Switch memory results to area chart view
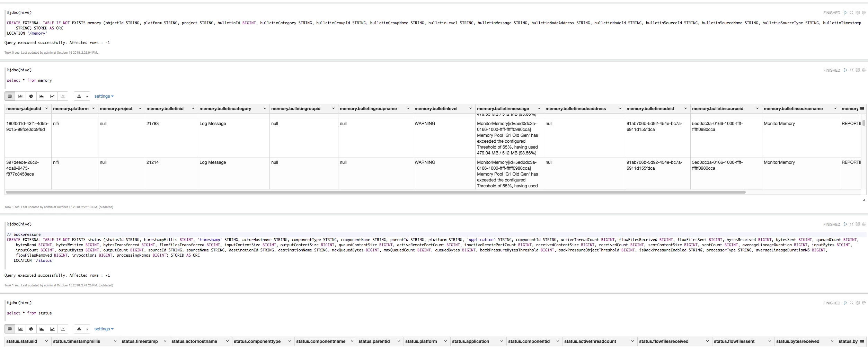This screenshot has width=868, height=347. 42,96
